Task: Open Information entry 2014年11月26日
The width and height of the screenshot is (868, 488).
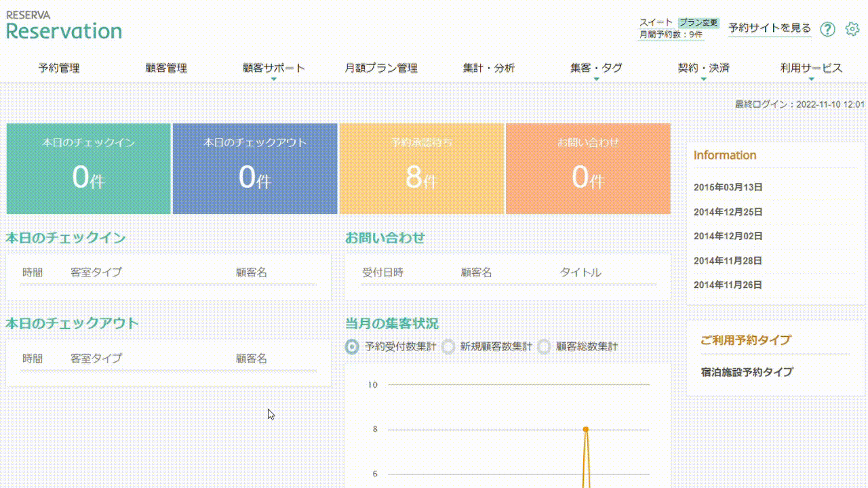Action: coord(728,285)
